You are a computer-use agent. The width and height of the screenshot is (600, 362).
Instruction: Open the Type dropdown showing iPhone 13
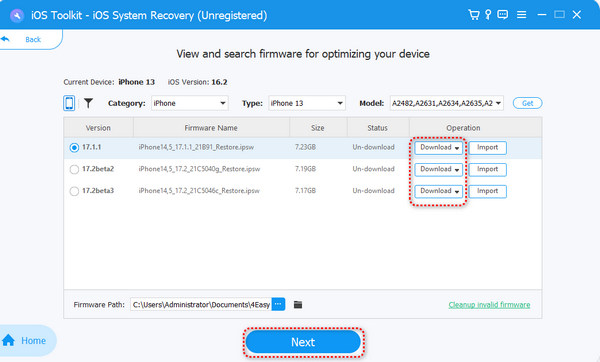[x=307, y=103]
